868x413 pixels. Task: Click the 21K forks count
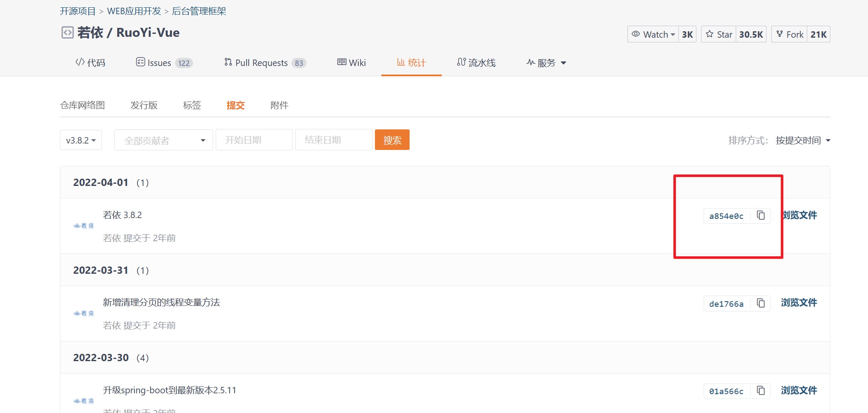[818, 34]
